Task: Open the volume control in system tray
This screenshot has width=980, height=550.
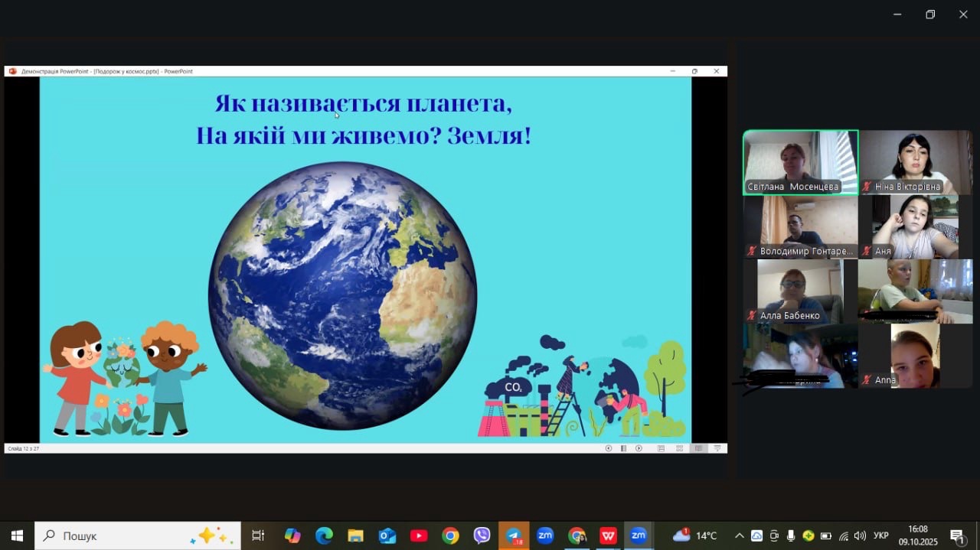Action: click(x=860, y=535)
